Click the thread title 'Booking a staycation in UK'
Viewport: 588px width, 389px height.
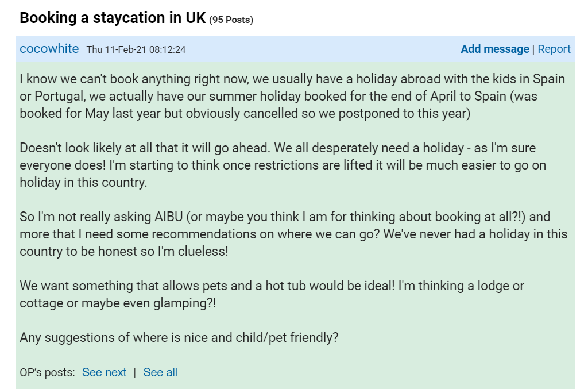click(113, 18)
